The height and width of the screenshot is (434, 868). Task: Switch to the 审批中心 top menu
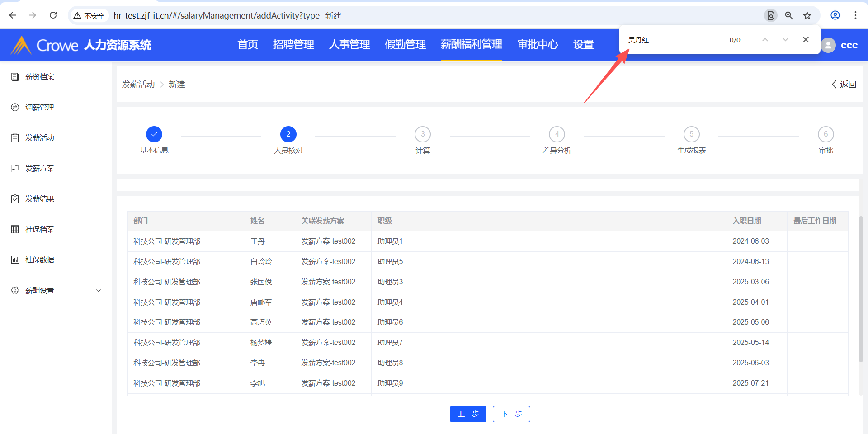(x=538, y=45)
